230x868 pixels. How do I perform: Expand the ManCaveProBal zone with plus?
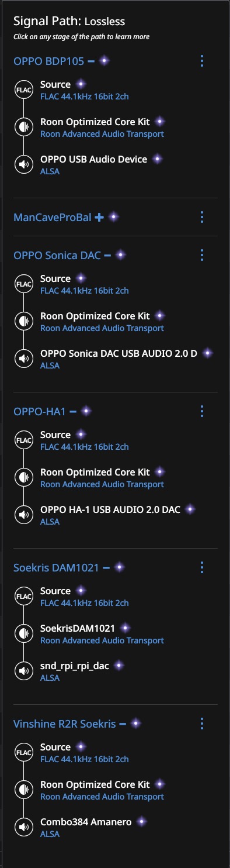(x=99, y=218)
